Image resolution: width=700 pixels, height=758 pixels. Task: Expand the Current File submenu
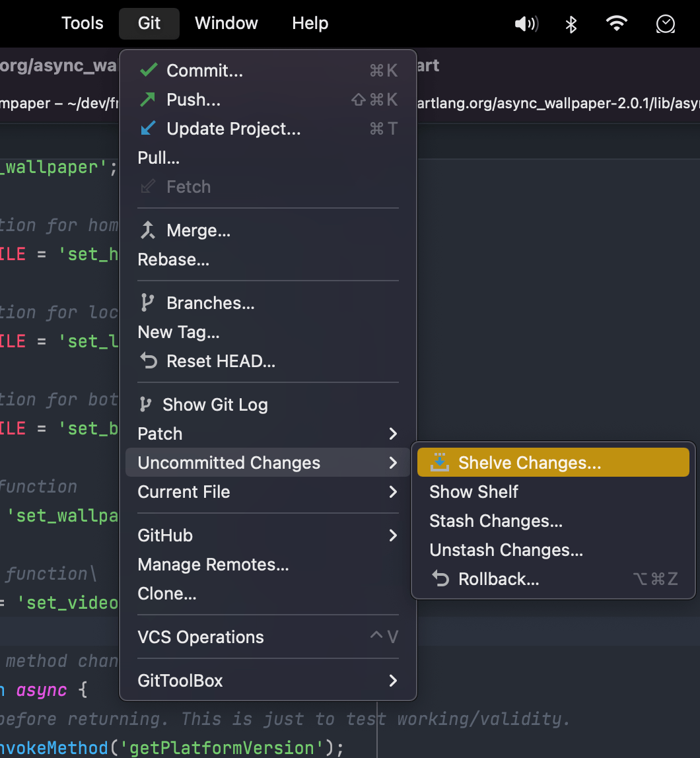point(393,492)
